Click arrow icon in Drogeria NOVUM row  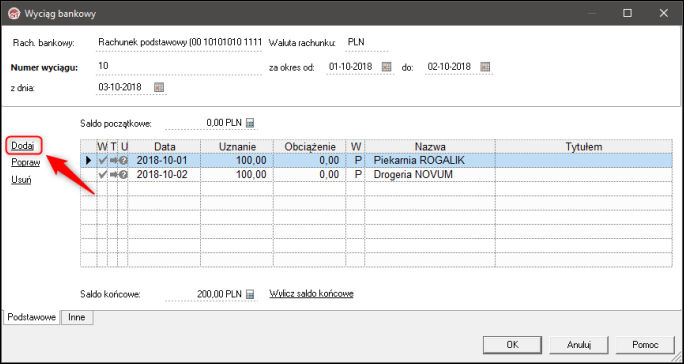113,175
